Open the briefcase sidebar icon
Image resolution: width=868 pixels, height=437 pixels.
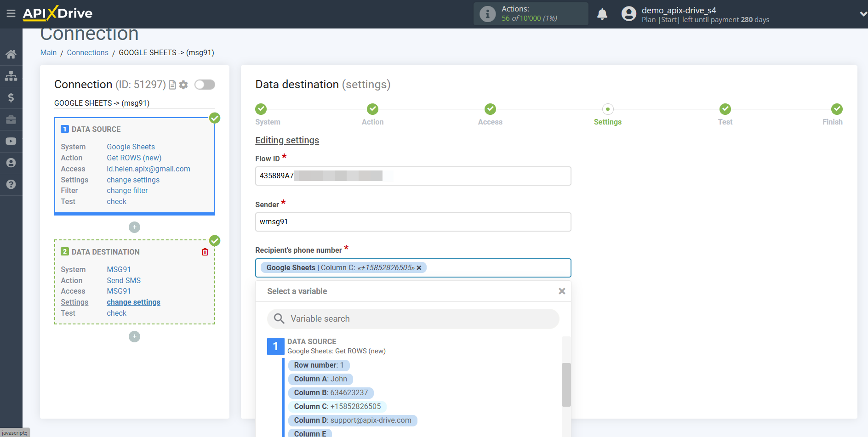11,119
